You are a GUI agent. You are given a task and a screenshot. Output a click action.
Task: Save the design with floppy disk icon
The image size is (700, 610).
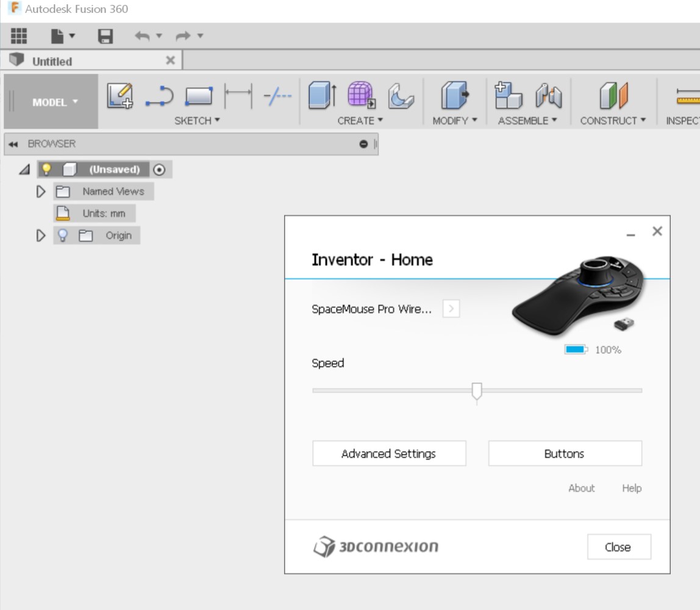point(105,36)
